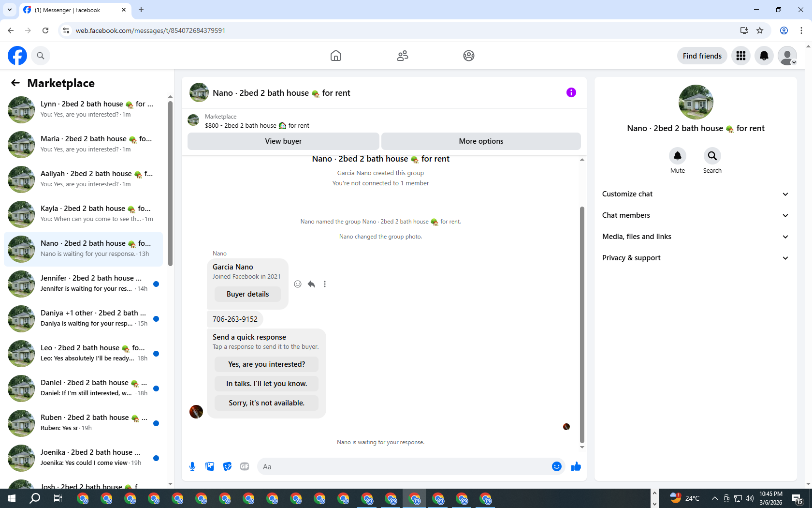Open more options dots beside message

[325, 284]
